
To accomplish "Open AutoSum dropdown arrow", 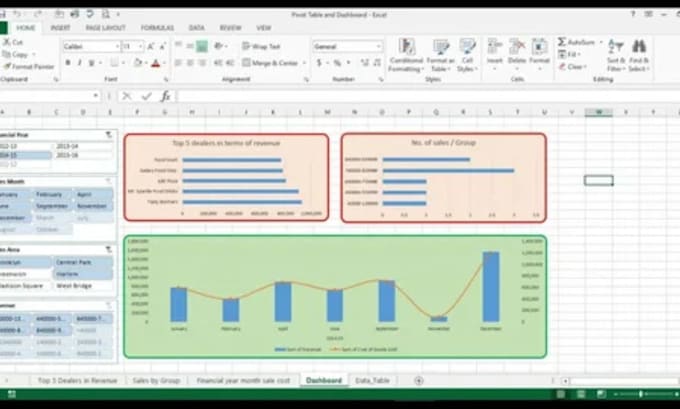I will [x=601, y=42].
